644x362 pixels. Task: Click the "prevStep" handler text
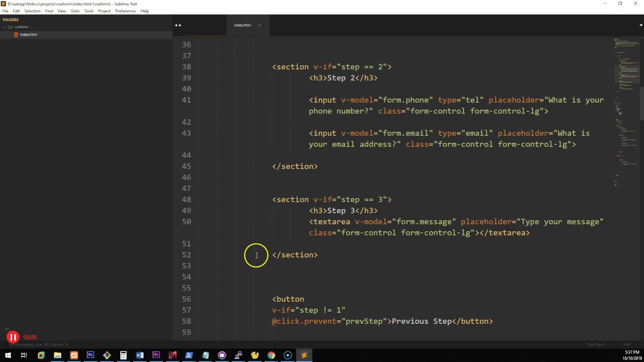(364, 321)
